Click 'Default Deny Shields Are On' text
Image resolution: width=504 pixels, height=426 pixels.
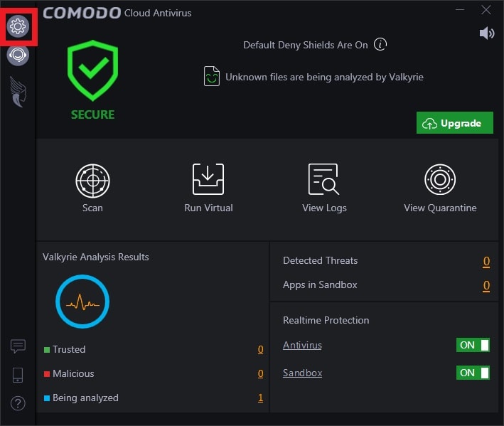pyautogui.click(x=306, y=45)
